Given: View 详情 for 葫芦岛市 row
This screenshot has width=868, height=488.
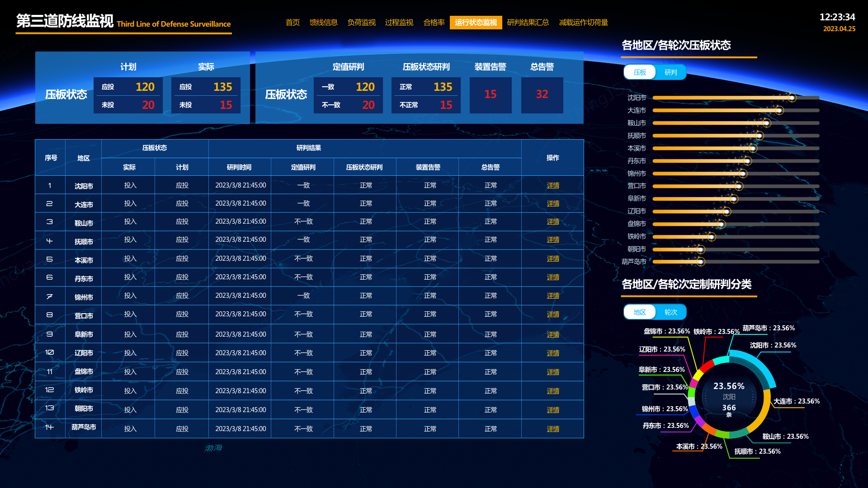Looking at the screenshot, I should pyautogui.click(x=552, y=429).
